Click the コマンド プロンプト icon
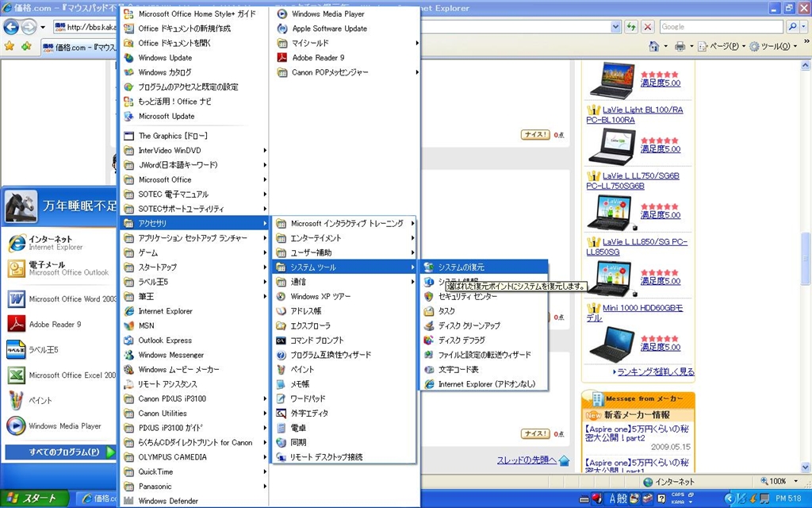 pyautogui.click(x=281, y=341)
